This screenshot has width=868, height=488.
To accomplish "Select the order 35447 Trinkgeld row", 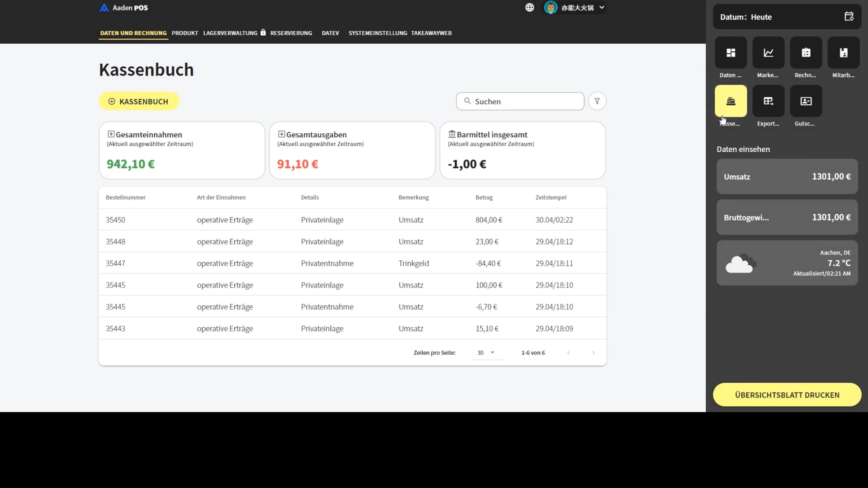I will click(352, 263).
